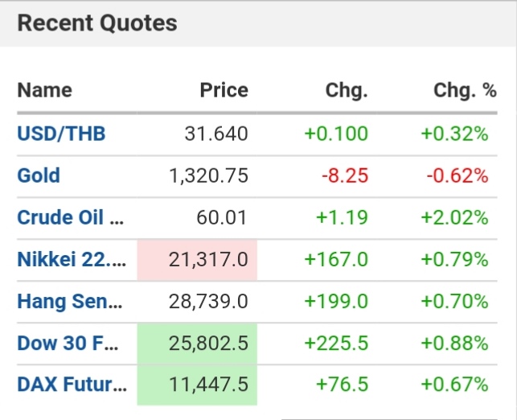Click the Name column header

pos(44,91)
